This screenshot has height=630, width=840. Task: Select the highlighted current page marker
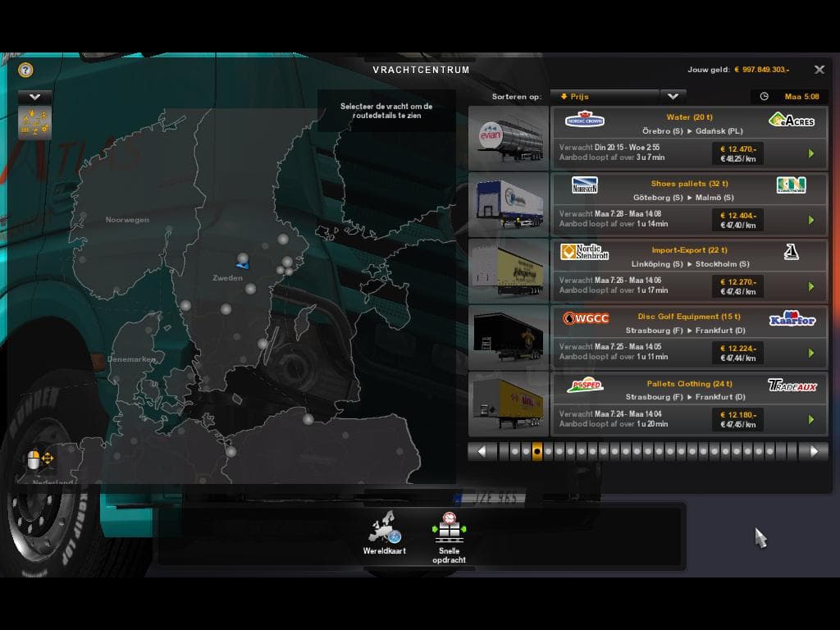(x=536, y=452)
